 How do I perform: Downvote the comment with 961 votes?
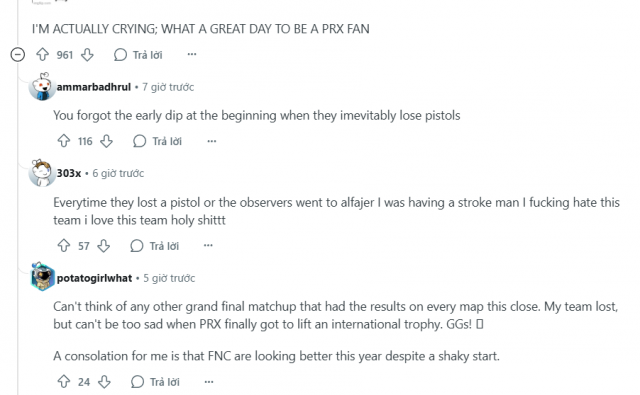click(87, 55)
